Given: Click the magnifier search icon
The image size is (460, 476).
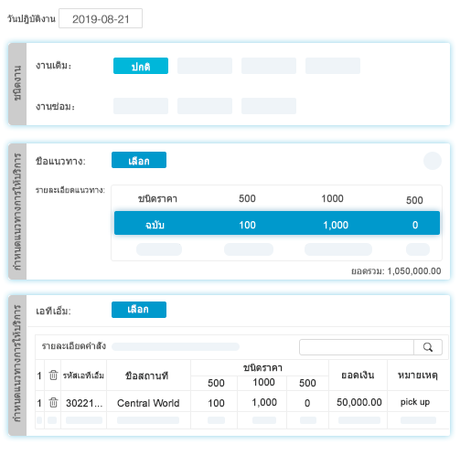Looking at the screenshot, I should 428,347.
